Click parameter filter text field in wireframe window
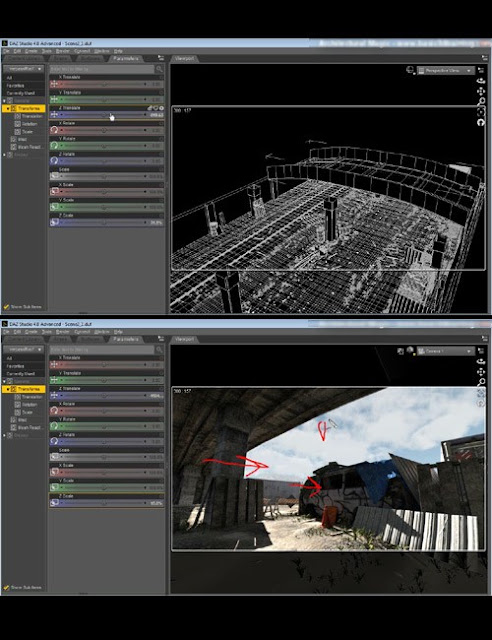The image size is (492, 640). coord(102,69)
